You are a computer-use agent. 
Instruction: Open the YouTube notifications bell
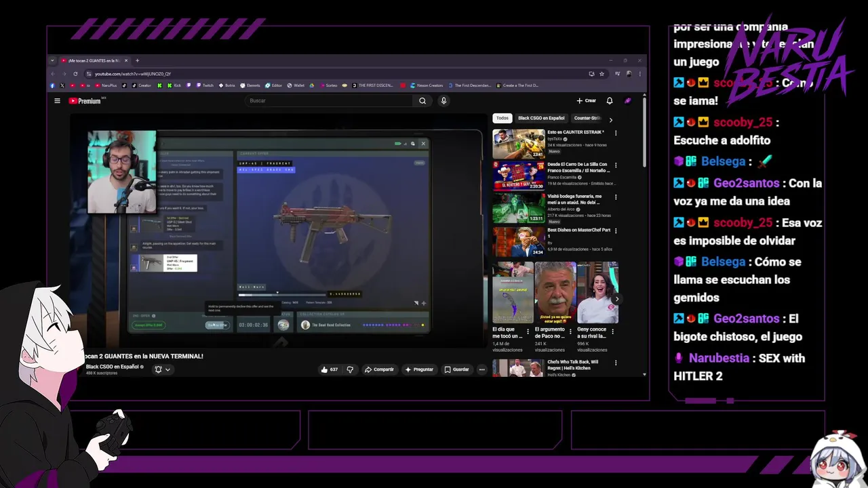pyautogui.click(x=610, y=101)
